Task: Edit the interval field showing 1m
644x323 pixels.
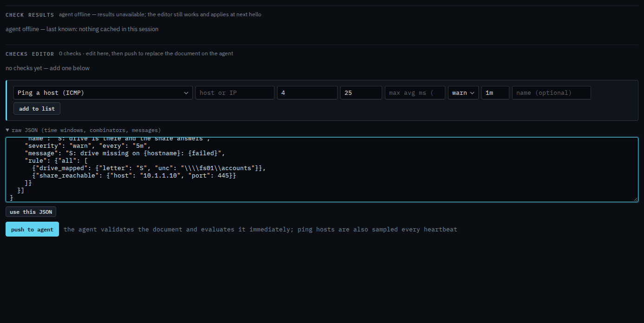Action: click(495, 92)
